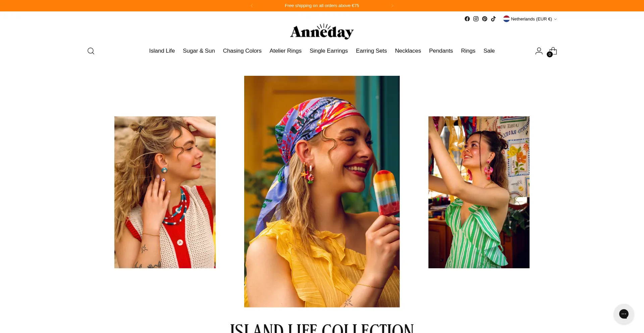
Task: Visit the TikTok social icon
Action: (x=493, y=19)
